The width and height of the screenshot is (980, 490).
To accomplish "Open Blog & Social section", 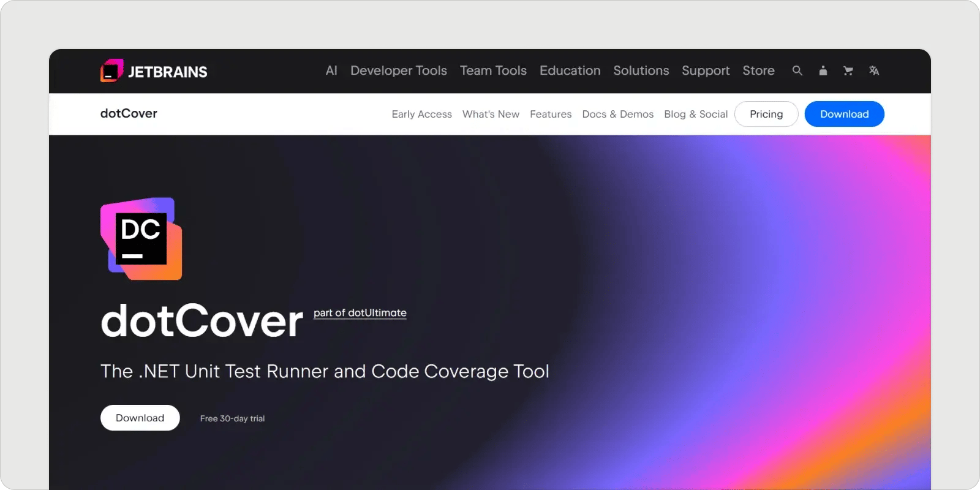I will pos(696,114).
